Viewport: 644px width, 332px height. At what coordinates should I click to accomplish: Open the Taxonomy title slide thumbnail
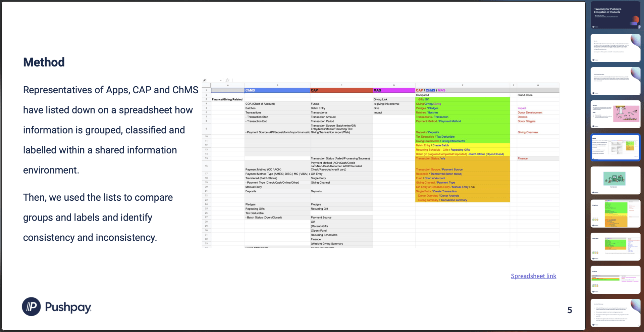615,15
